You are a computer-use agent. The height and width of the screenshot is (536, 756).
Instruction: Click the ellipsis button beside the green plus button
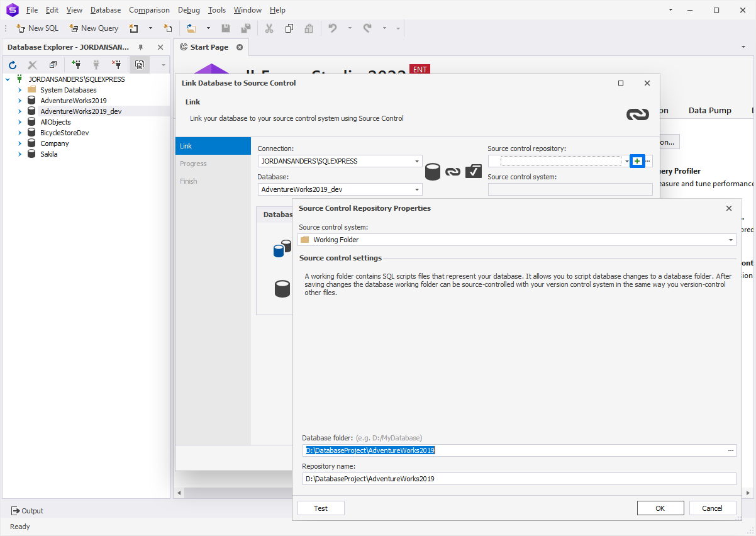pos(648,161)
